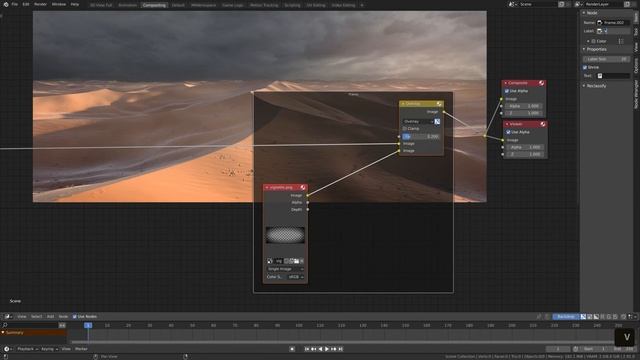The image size is (640, 360).
Task: Open the Render menu
Action: 40,4
